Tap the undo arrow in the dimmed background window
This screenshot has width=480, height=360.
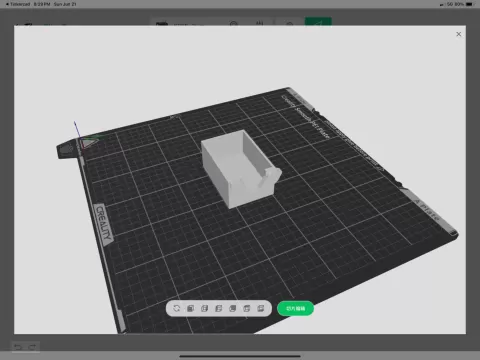(18, 347)
